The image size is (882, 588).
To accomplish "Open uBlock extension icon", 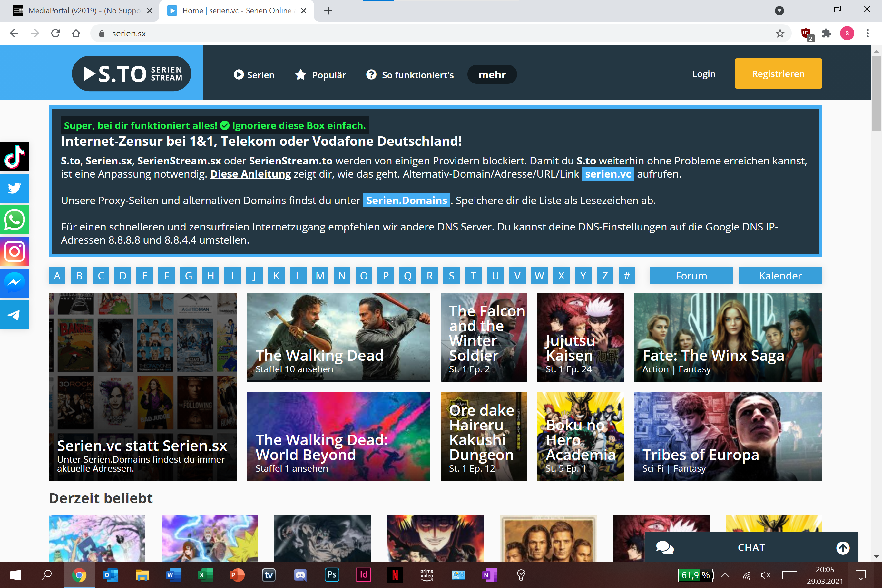I will (806, 34).
